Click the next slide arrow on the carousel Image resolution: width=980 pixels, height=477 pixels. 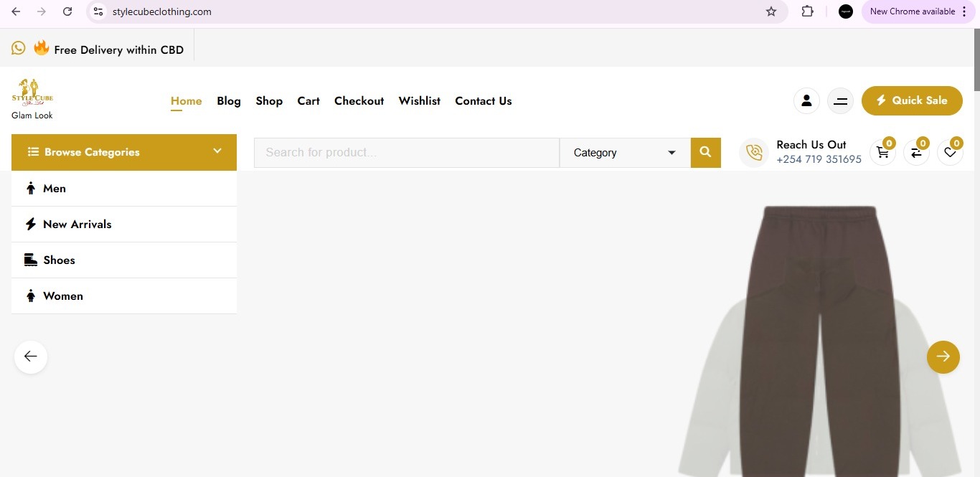[x=943, y=356]
